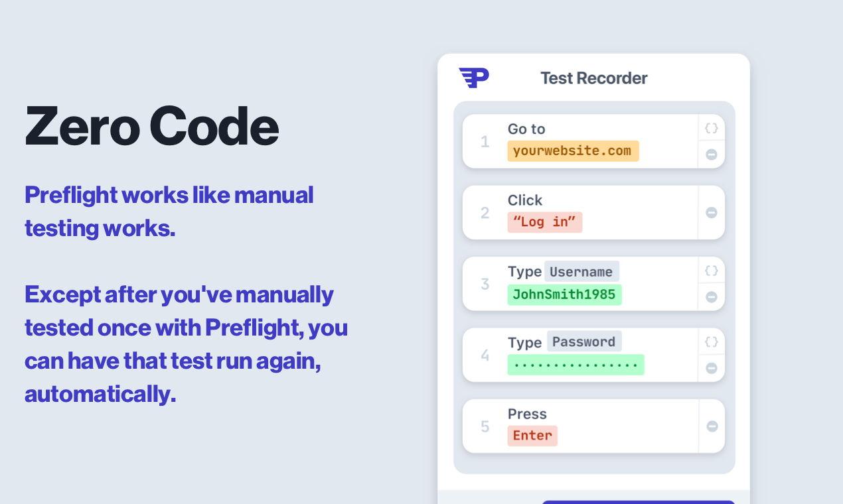The height and width of the screenshot is (504, 843).
Task: Select step number 3 row
Action: [593, 284]
